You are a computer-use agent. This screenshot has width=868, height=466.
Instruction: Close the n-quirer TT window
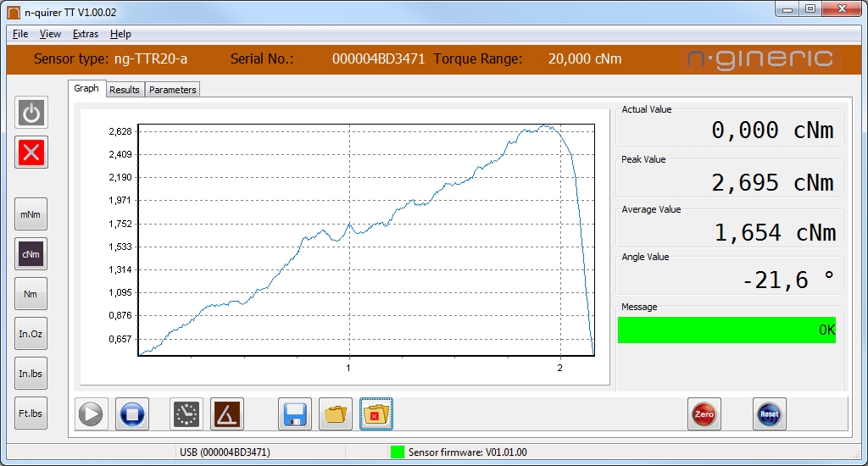[842, 8]
